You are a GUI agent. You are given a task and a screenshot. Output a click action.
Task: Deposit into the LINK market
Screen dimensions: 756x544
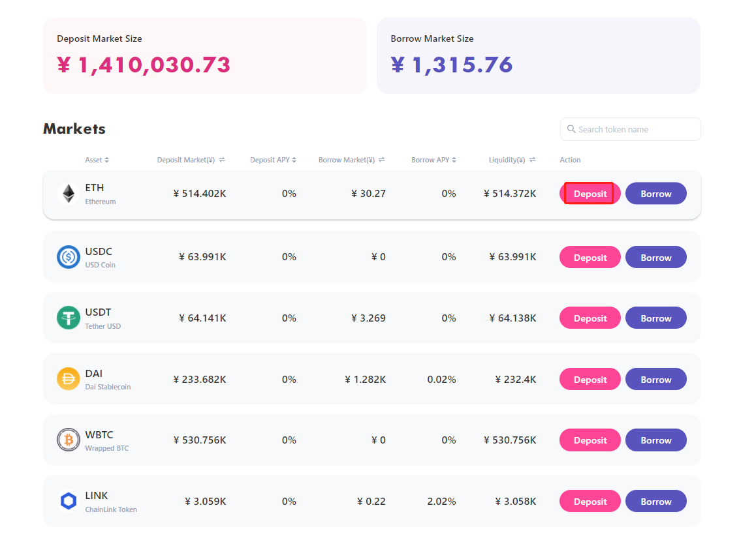tap(590, 501)
